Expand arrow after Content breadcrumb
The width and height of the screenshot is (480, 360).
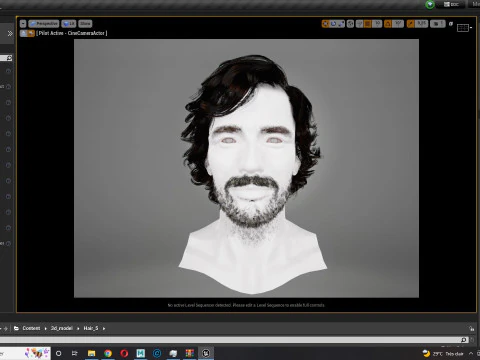pos(45,329)
